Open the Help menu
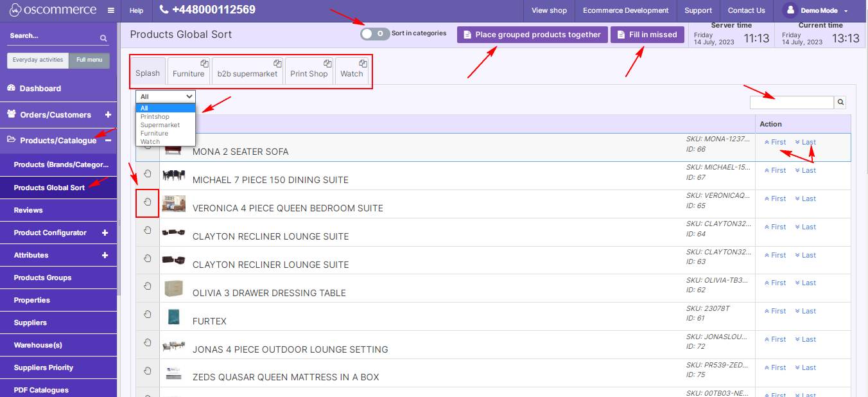This screenshot has width=868, height=397. click(x=136, y=10)
